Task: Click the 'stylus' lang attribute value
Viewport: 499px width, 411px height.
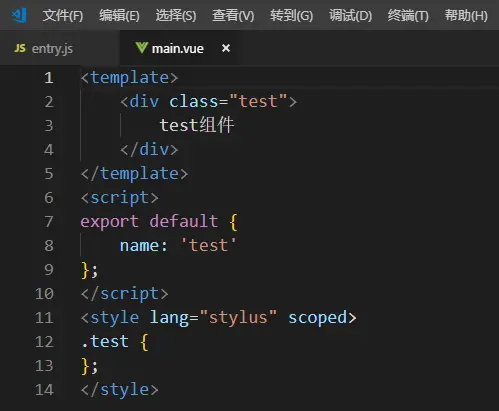Action: pyautogui.click(x=238, y=317)
